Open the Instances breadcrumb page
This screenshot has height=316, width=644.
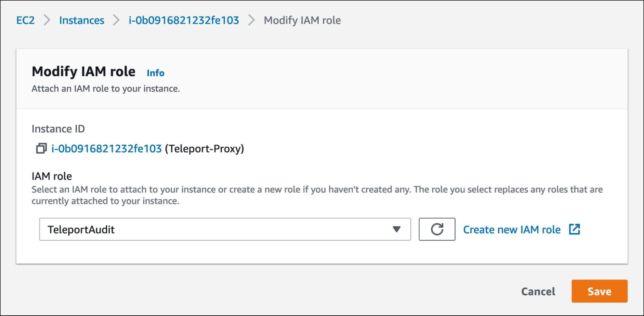pos(81,20)
